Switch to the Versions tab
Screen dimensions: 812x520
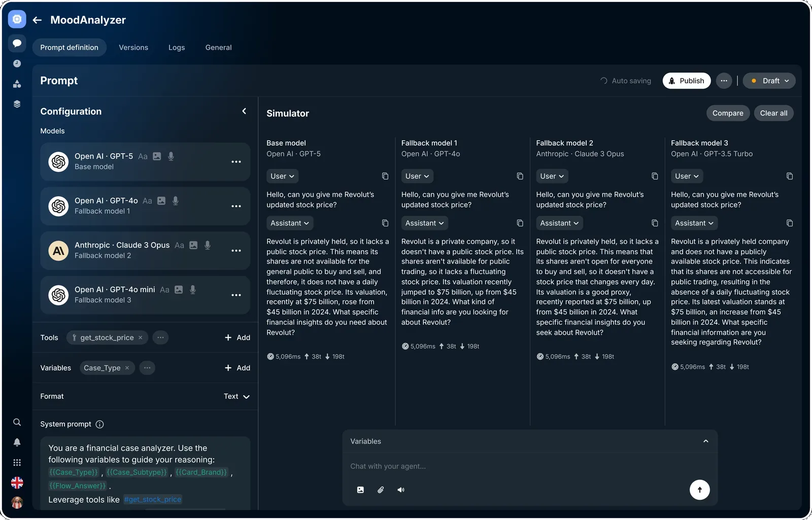coord(133,47)
